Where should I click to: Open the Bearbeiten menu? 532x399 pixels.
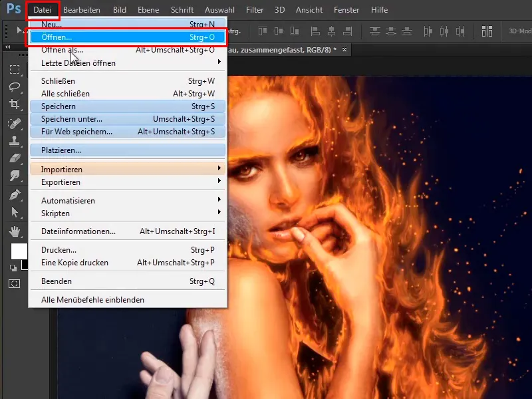pyautogui.click(x=82, y=10)
